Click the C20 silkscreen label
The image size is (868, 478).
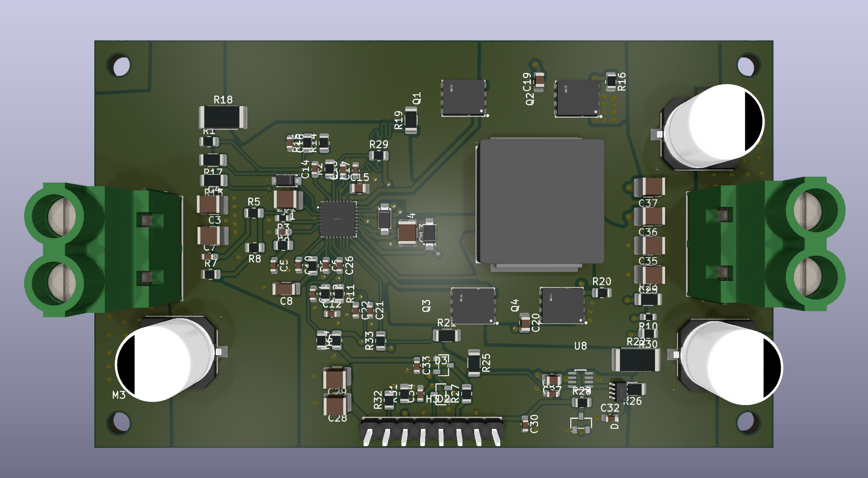click(535, 322)
